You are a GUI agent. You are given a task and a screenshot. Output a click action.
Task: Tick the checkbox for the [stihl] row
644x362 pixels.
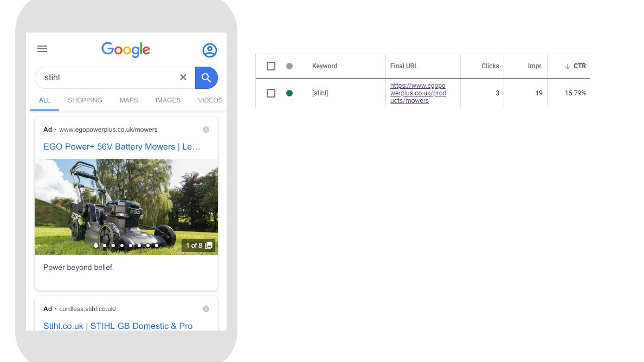coord(271,93)
